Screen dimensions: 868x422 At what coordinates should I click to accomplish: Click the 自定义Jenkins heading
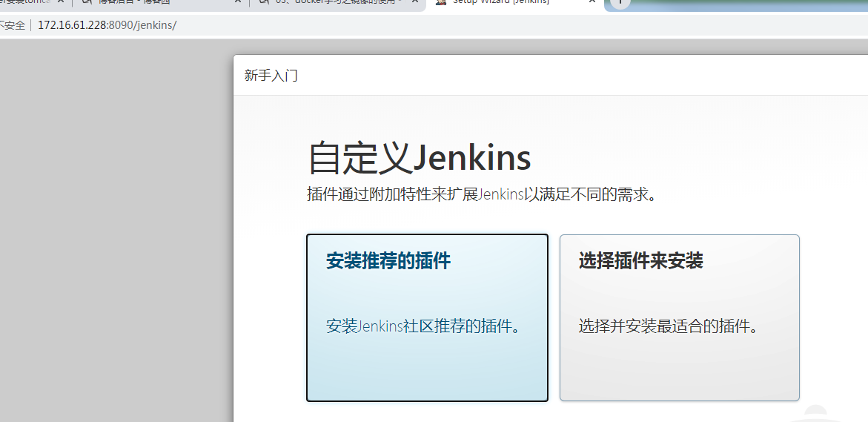click(419, 158)
